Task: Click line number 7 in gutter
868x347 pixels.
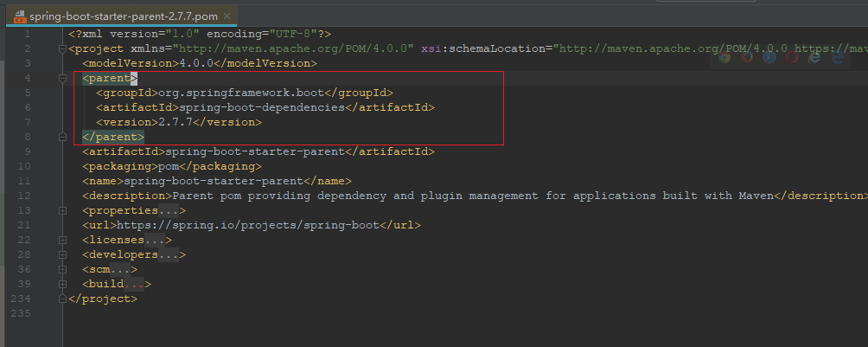Action: point(28,122)
